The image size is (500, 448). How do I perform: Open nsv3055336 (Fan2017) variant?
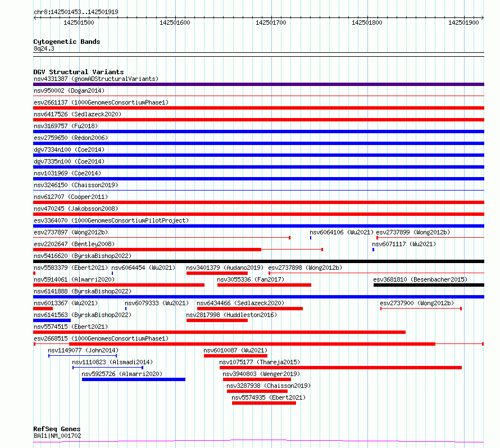pos(251,279)
